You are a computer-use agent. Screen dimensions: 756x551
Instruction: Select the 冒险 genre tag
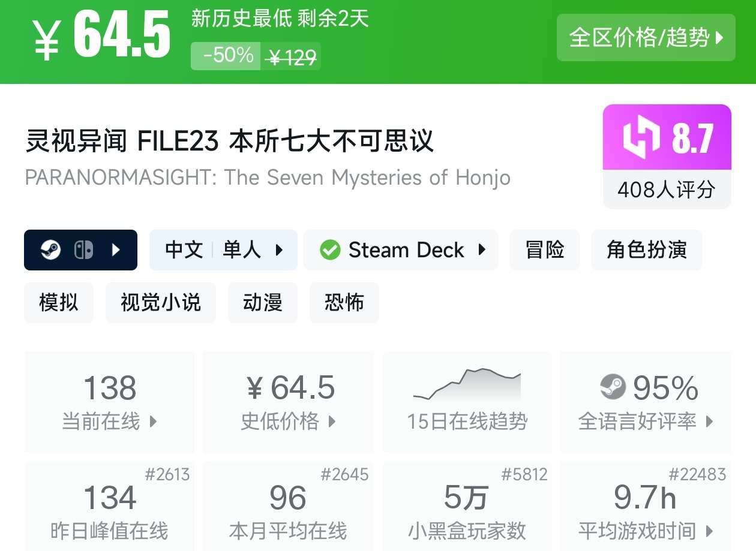[545, 250]
